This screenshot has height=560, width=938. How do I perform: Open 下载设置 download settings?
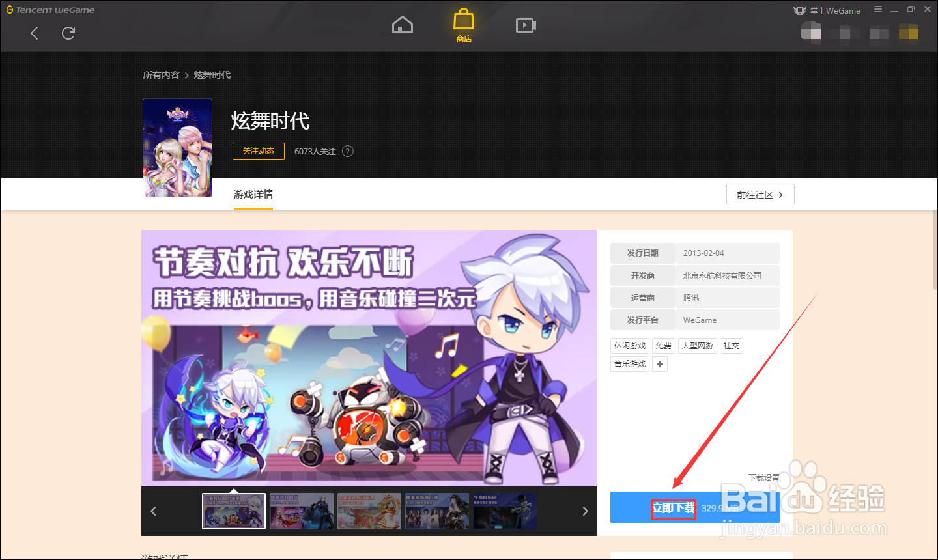point(763,477)
